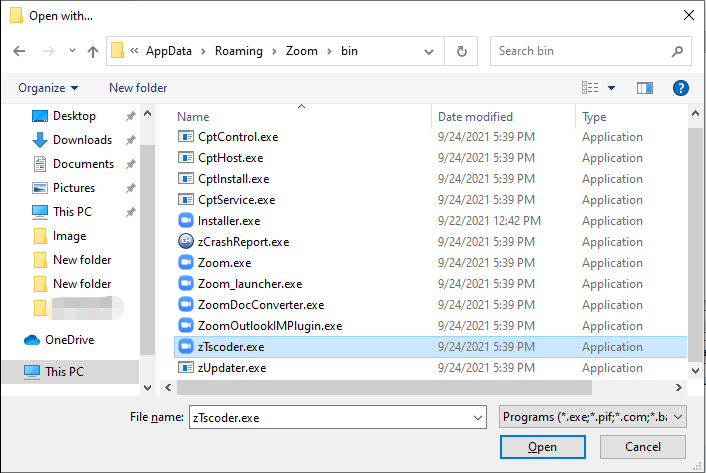
Task: Click the Downloads arrow icon in sidebar
Action: 40,140
